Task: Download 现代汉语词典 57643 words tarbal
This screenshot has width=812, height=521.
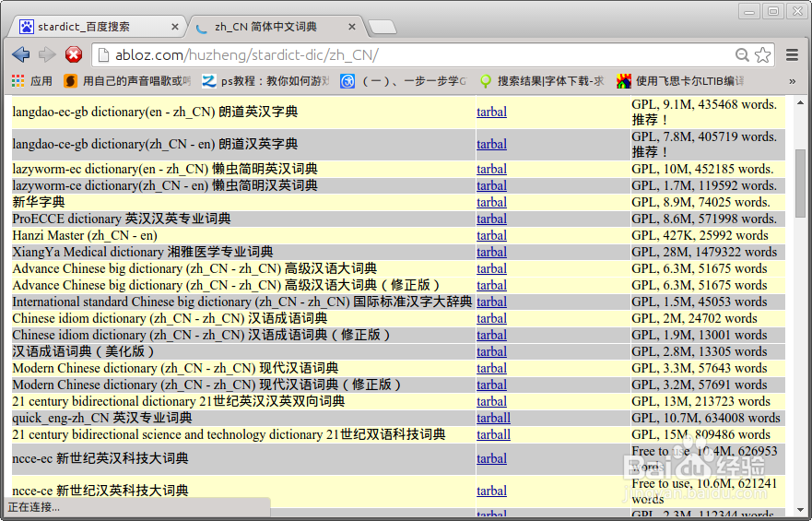Action: pyautogui.click(x=491, y=368)
